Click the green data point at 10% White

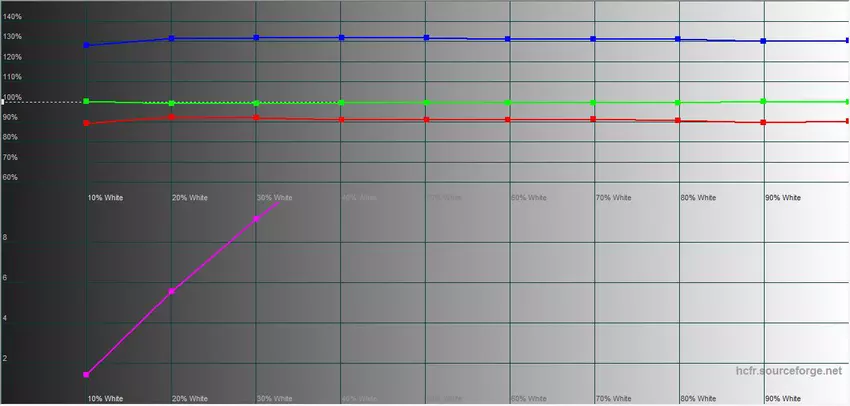pyautogui.click(x=87, y=101)
